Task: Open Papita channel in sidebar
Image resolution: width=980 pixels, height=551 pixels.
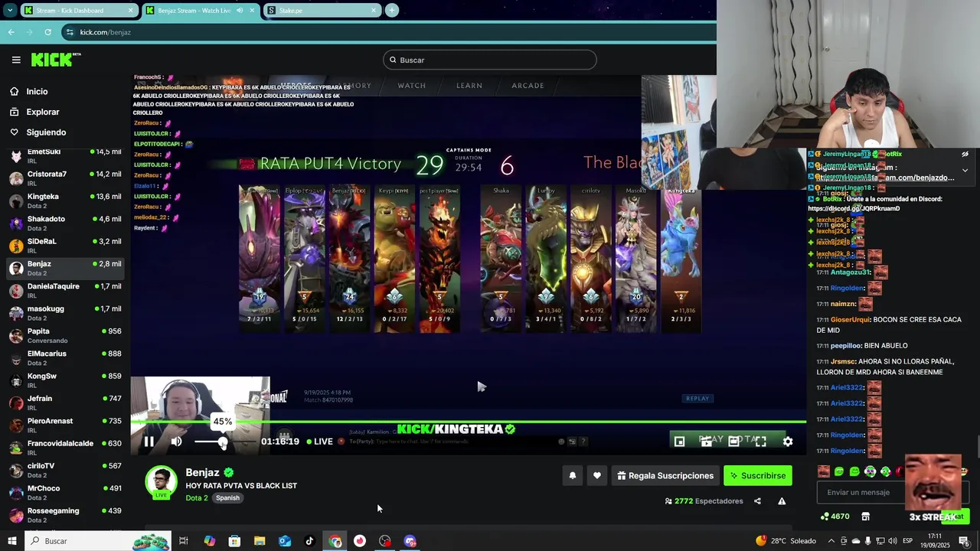Action: tap(64, 335)
